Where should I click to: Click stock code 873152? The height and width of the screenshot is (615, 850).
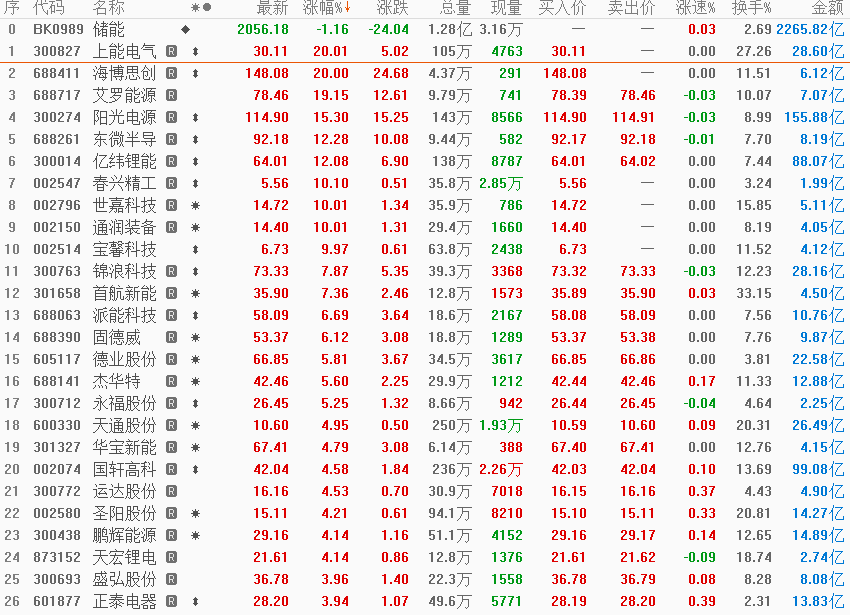click(x=57, y=557)
